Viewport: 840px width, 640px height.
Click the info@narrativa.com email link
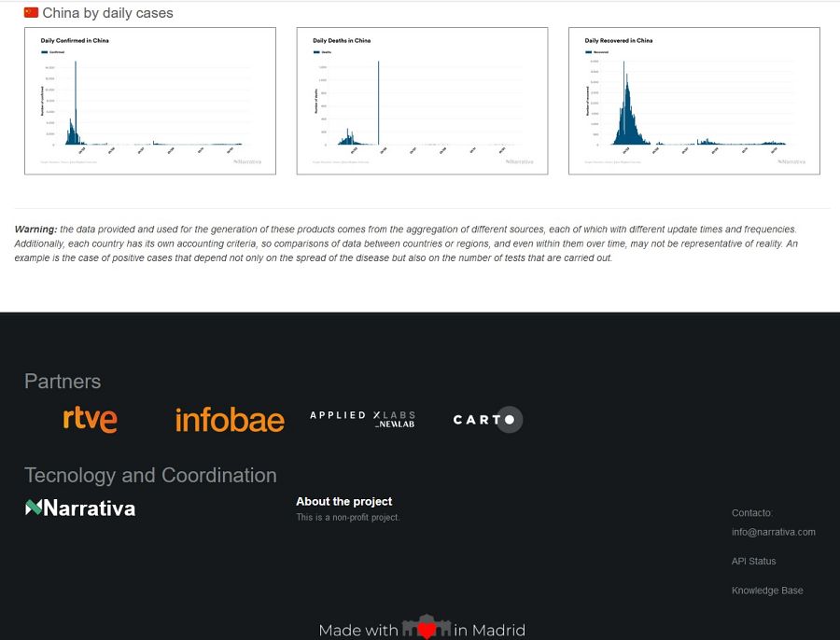(774, 532)
